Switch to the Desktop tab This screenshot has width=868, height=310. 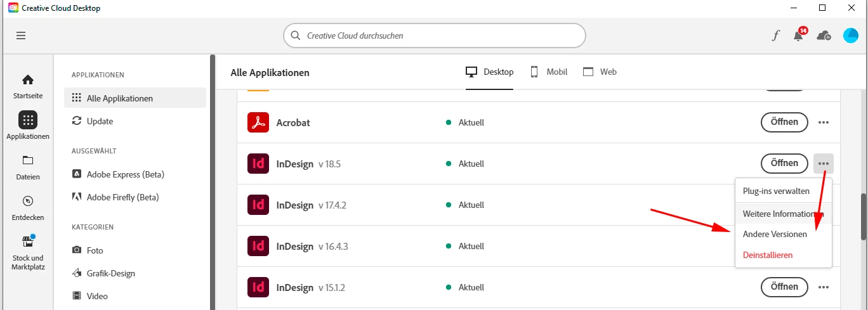pos(489,72)
